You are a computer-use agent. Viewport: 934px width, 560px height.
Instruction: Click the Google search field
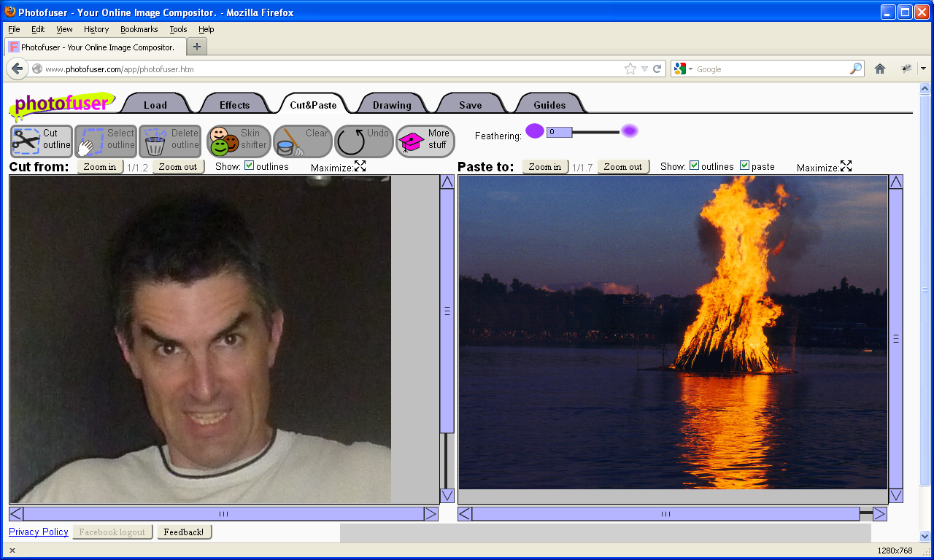click(x=772, y=69)
